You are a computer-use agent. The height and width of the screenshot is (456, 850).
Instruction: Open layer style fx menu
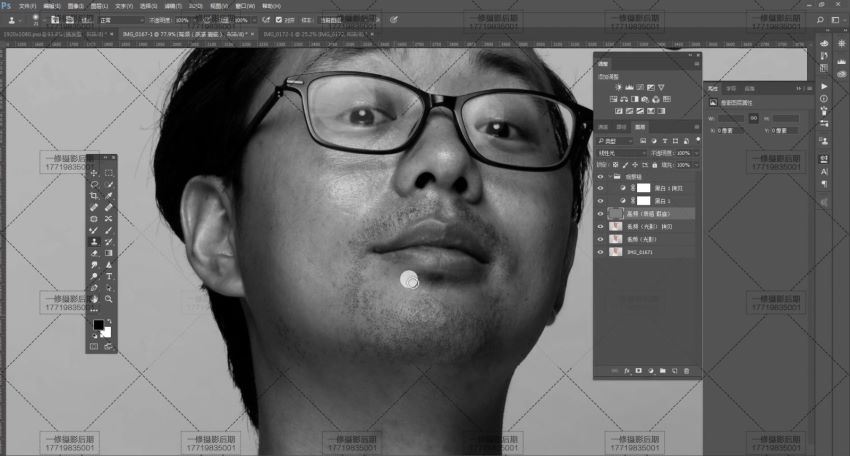(627, 371)
